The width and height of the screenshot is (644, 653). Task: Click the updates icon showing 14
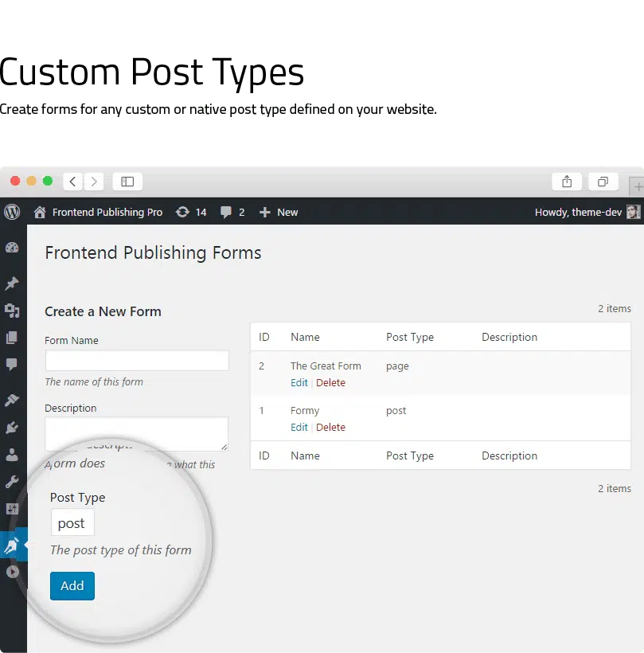tap(191, 213)
